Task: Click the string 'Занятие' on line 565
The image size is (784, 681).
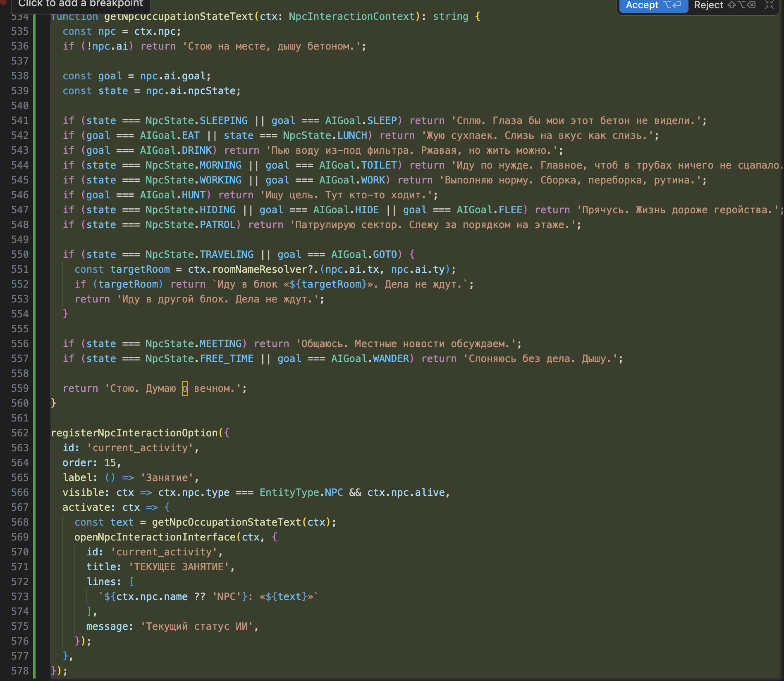Action: click(167, 478)
